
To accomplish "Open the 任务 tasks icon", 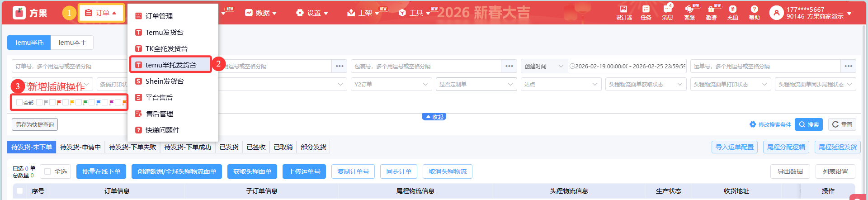I will coord(646,9).
